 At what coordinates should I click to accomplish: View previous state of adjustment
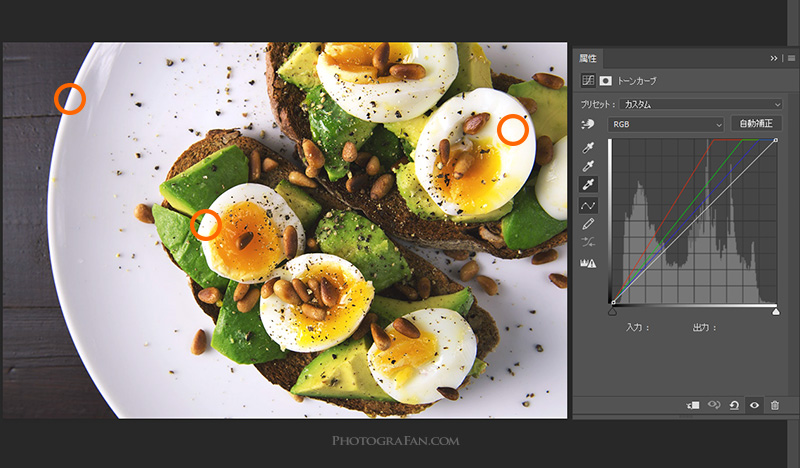tap(714, 405)
